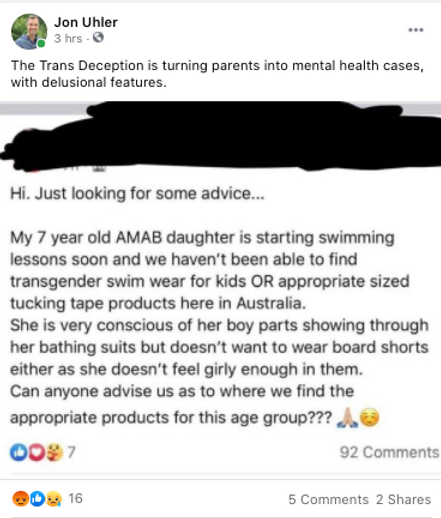
Task: Click the care hug reaction icon
Action: [54, 452]
